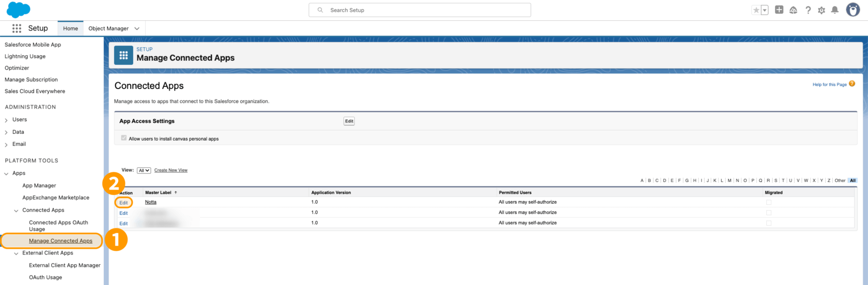Sort by Master Label column header
The height and width of the screenshot is (285, 868).
click(158, 192)
